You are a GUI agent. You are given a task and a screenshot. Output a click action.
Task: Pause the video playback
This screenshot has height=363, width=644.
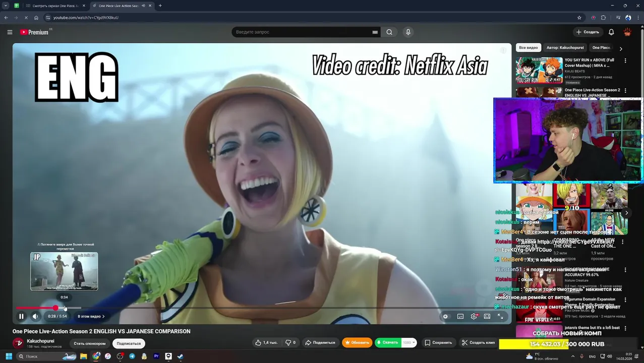point(21,316)
